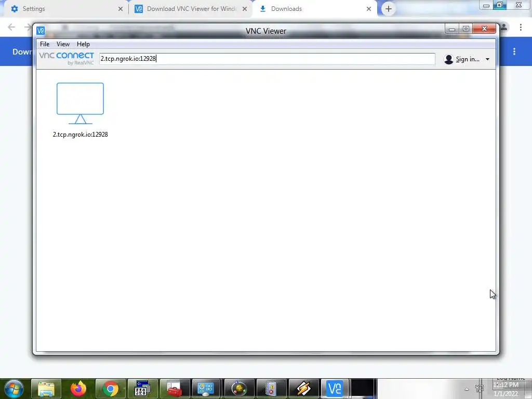Open a new tab in Chrome
The image size is (532, 399).
(389, 9)
